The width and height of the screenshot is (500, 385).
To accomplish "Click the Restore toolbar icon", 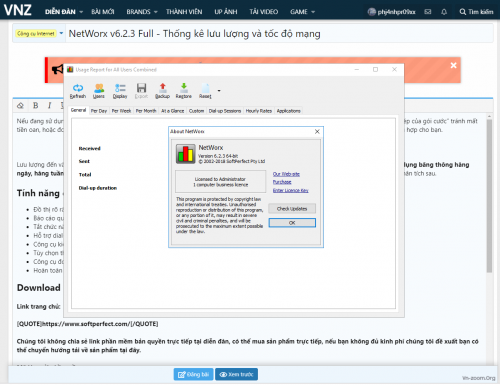I will pos(184,91).
